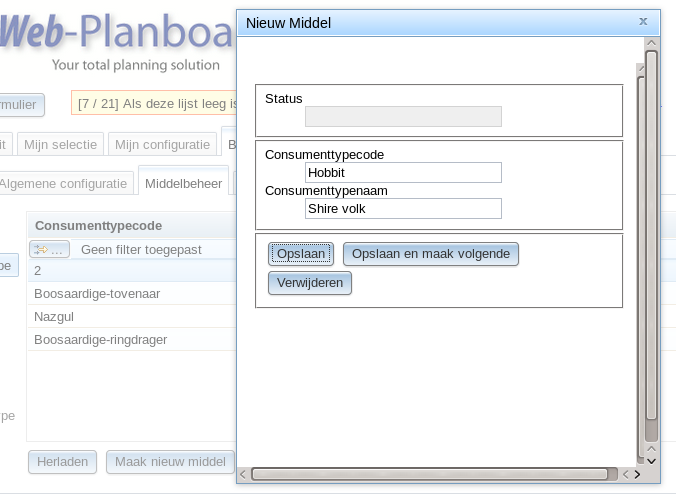Screen dimensions: 676x494
Task: Click the scroll up arrow in dialog
Action: pyautogui.click(x=651, y=43)
